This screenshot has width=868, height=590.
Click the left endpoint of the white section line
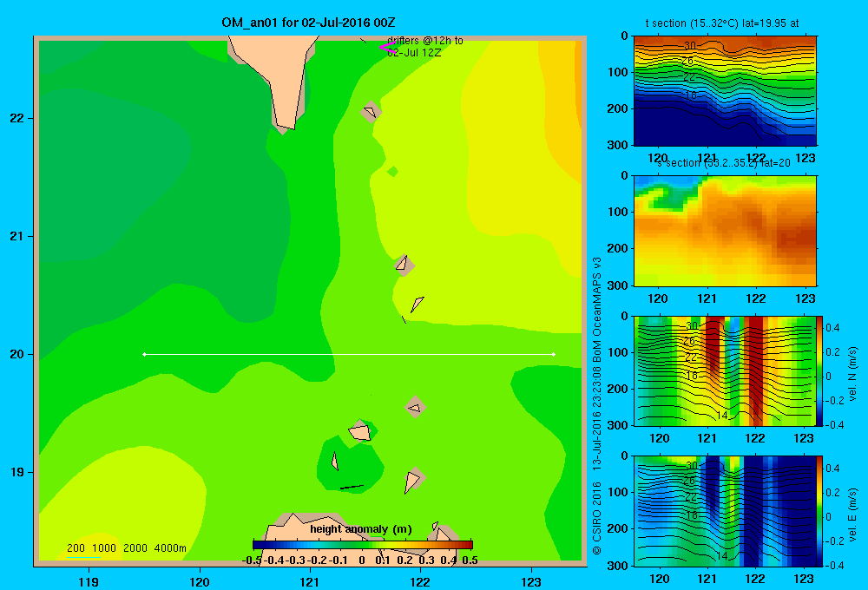tap(144, 354)
